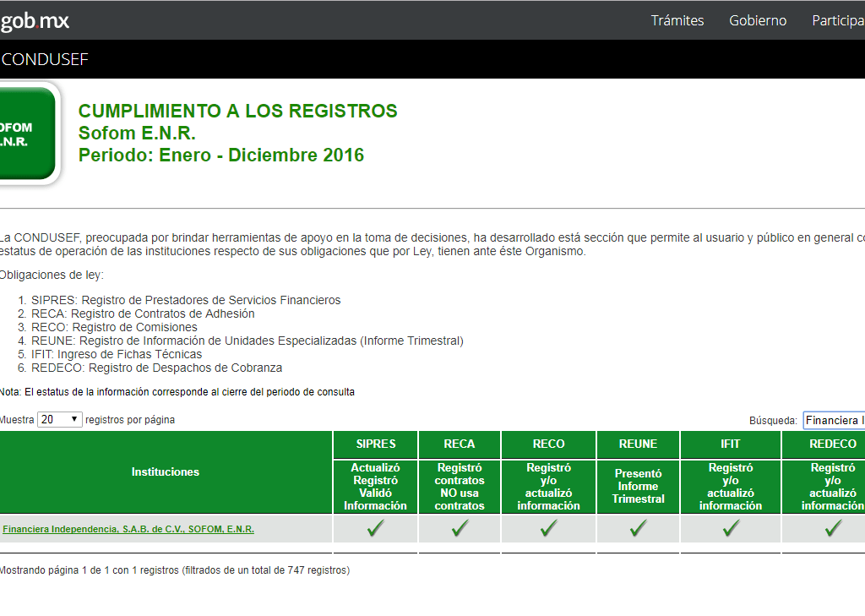This screenshot has height=616, width=865.
Task: Open the records-per-page dropdown showing 20
Action: tap(60, 419)
